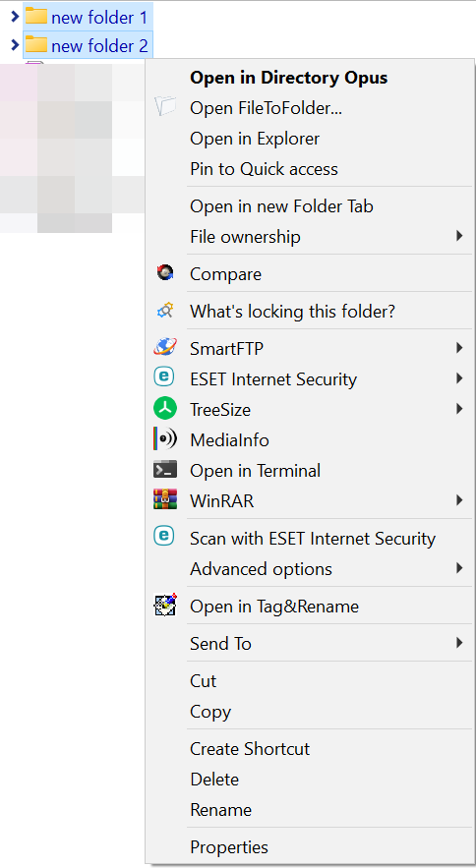This screenshot has width=476, height=868.
Task: Select Pin to Quick access
Action: (264, 169)
